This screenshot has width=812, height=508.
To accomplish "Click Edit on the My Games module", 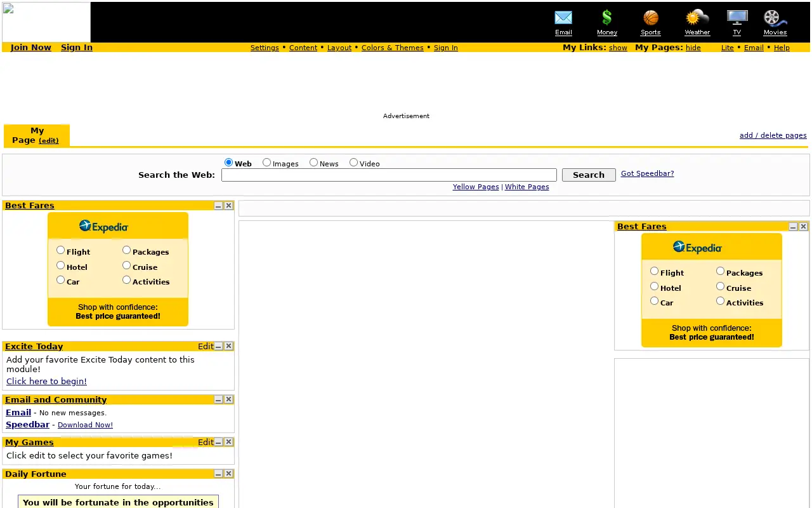I will pos(206,443).
